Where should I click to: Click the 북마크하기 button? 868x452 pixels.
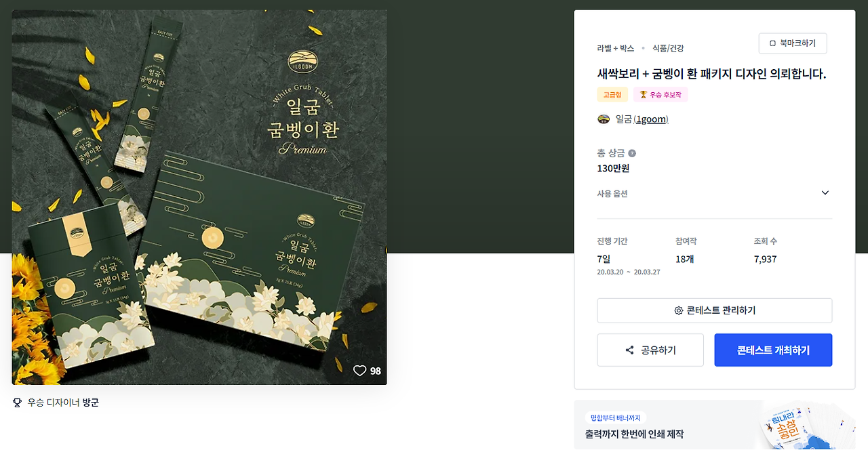793,43
